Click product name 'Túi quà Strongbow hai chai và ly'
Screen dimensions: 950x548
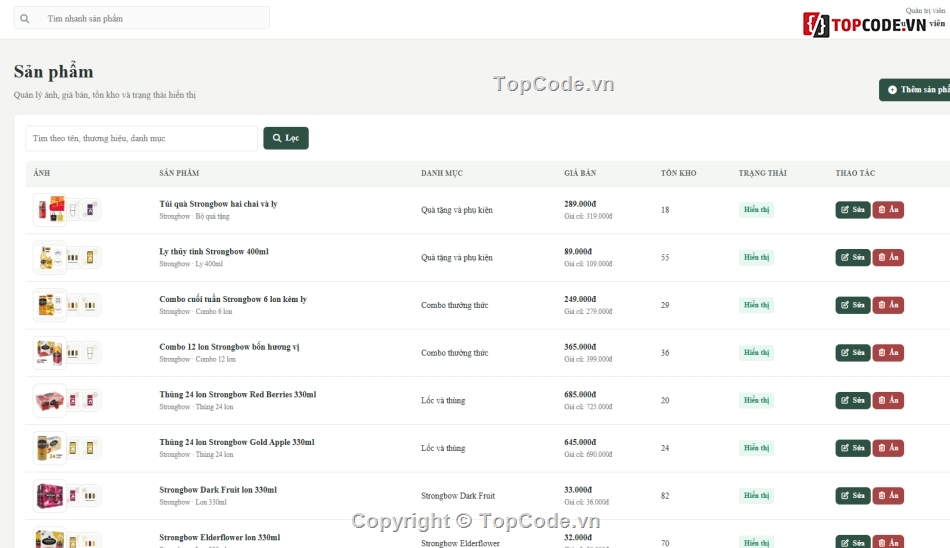pos(218,204)
